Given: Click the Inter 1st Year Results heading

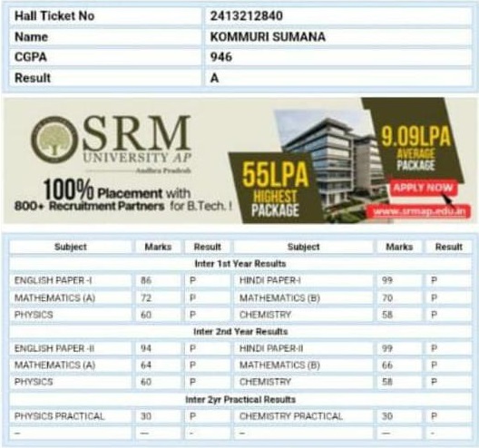Looking at the screenshot, I should [x=240, y=264].
